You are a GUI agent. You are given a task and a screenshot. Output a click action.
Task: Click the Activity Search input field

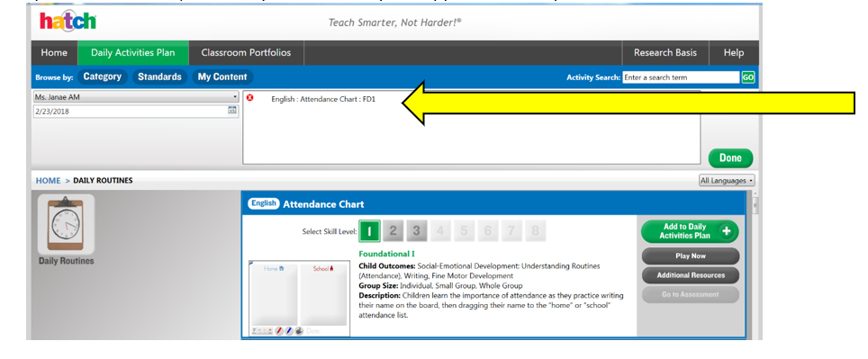[x=681, y=77]
